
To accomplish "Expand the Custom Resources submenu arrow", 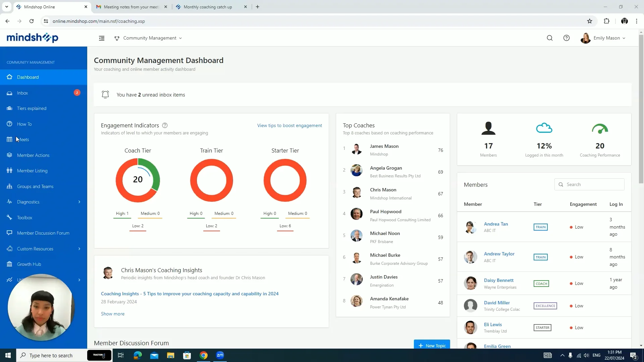I will pyautogui.click(x=79, y=249).
